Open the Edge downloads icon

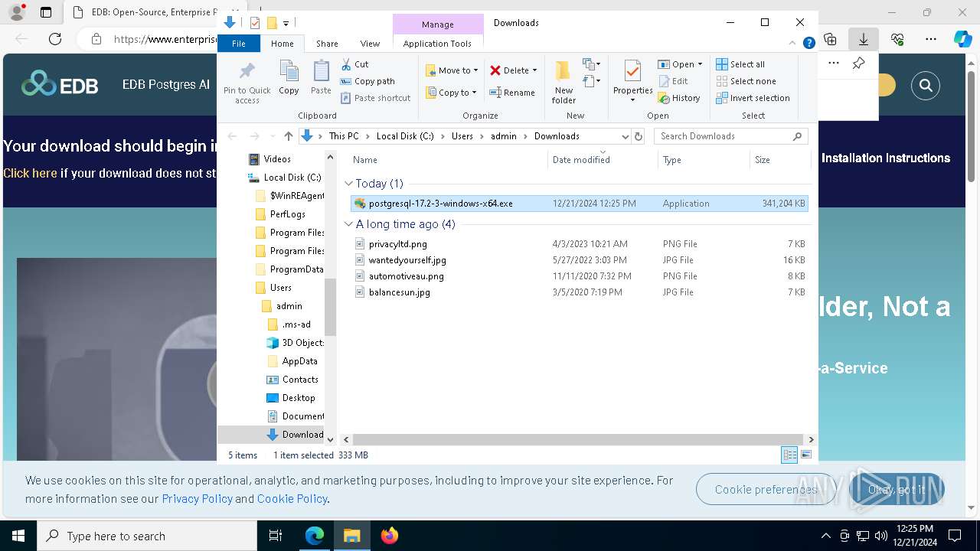(x=864, y=39)
